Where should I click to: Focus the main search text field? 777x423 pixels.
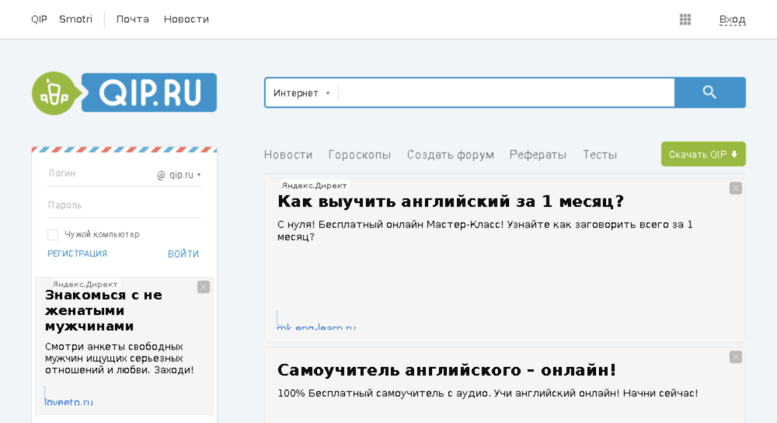tap(505, 93)
